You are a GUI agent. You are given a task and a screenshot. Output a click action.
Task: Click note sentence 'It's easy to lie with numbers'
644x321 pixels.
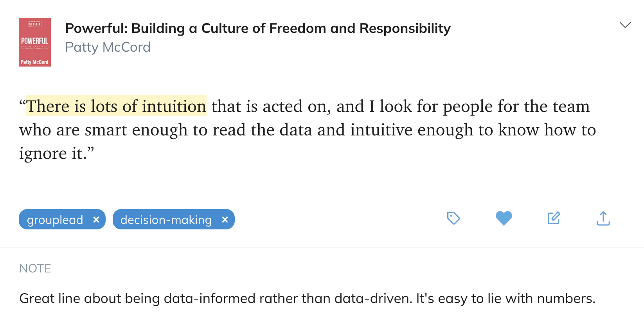click(505, 299)
